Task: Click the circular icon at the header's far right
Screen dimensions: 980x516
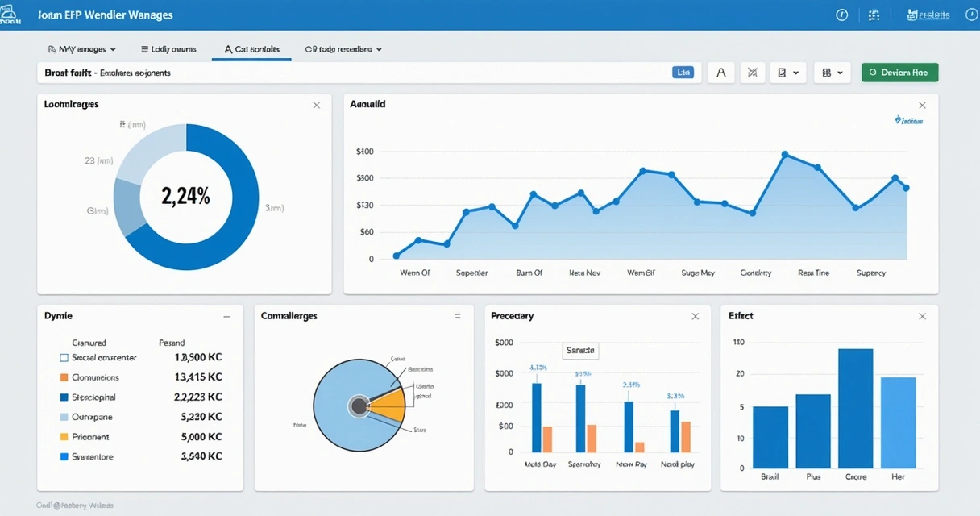Action: [x=970, y=15]
